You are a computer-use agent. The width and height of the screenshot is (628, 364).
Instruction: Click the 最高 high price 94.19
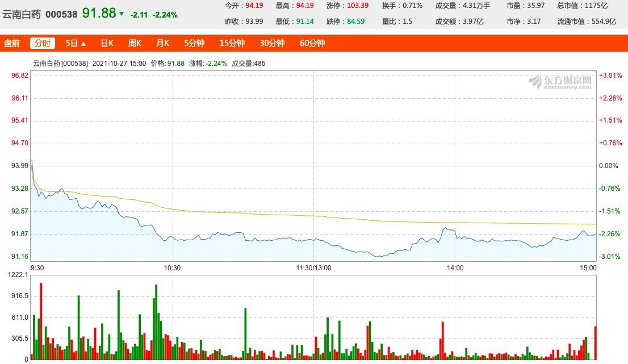click(305, 6)
